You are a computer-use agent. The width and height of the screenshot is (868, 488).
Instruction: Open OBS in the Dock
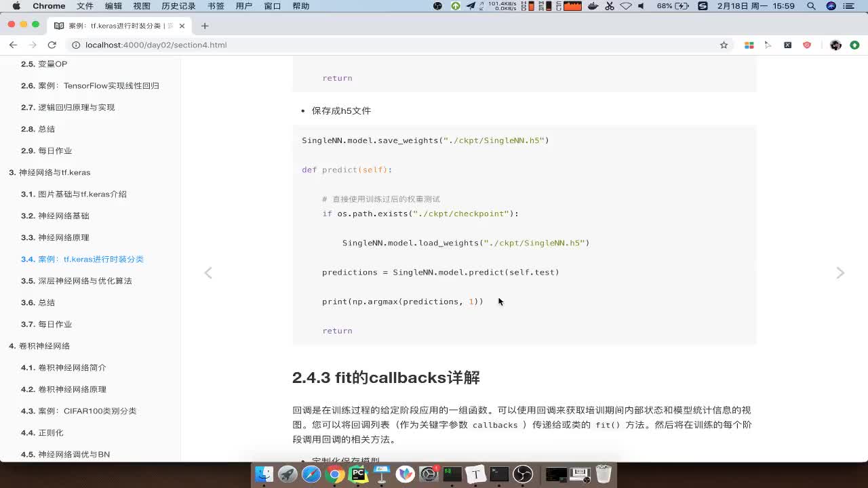click(x=523, y=474)
